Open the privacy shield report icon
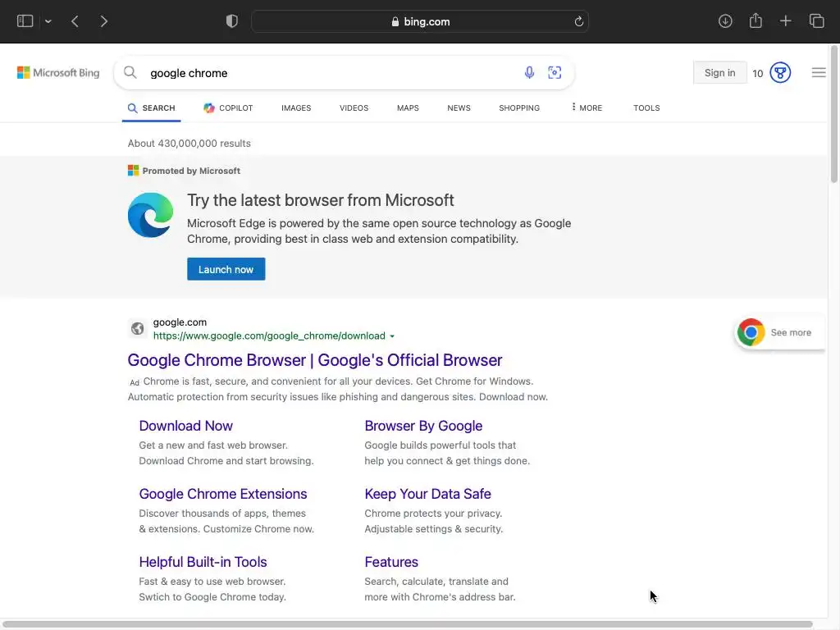The height and width of the screenshot is (630, 840). pyautogui.click(x=232, y=21)
